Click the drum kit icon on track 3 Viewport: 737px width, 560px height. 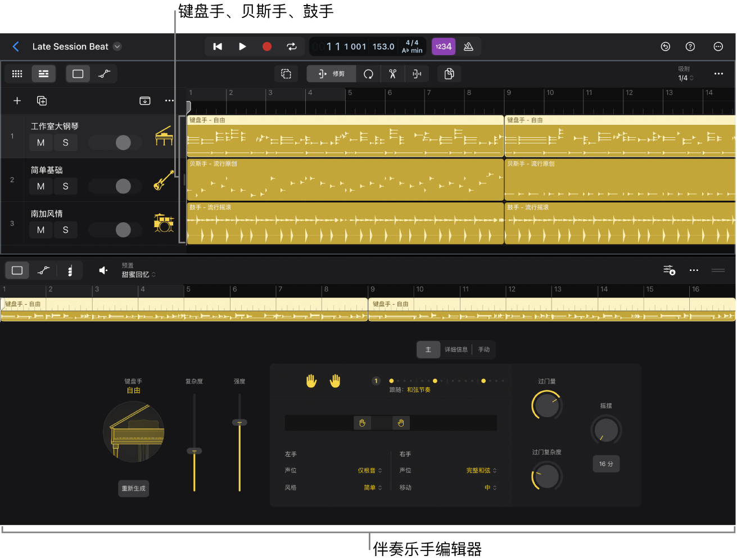pos(164,223)
